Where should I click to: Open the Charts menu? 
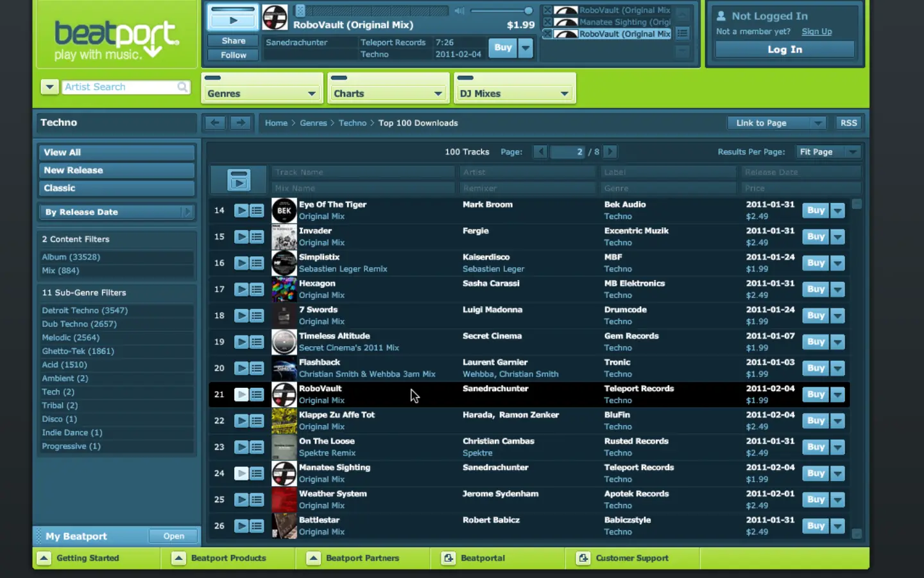(x=388, y=93)
